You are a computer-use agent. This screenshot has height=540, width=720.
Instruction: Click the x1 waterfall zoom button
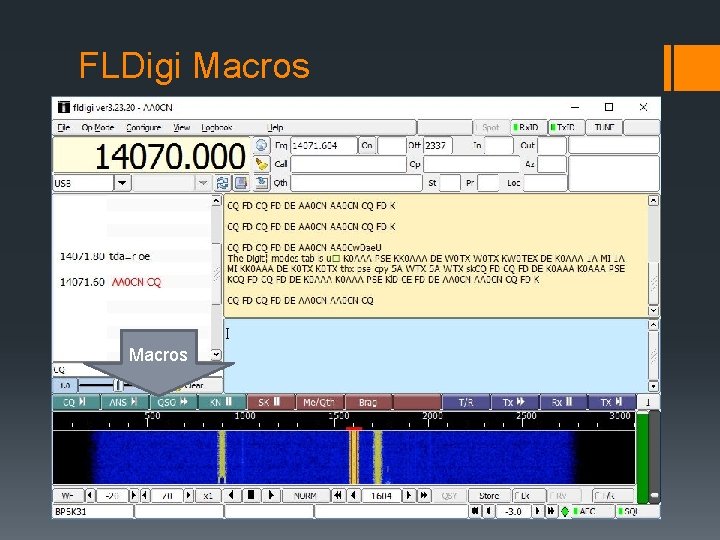tap(208, 495)
